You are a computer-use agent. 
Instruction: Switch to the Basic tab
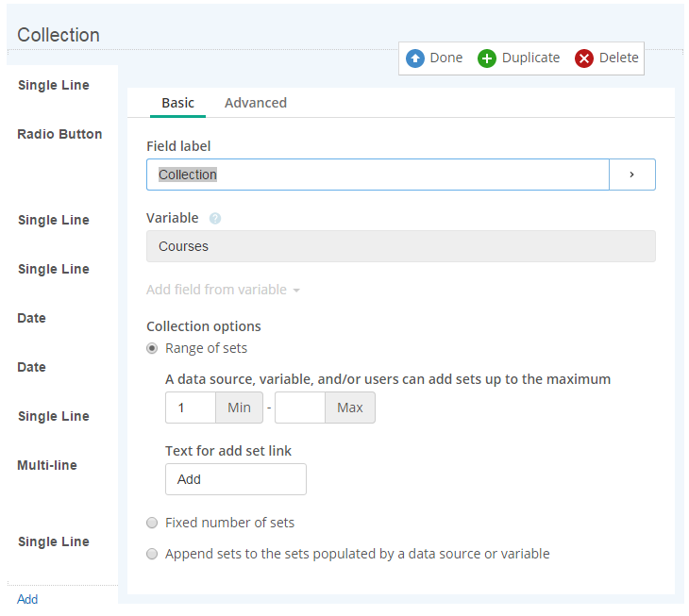[x=178, y=103]
